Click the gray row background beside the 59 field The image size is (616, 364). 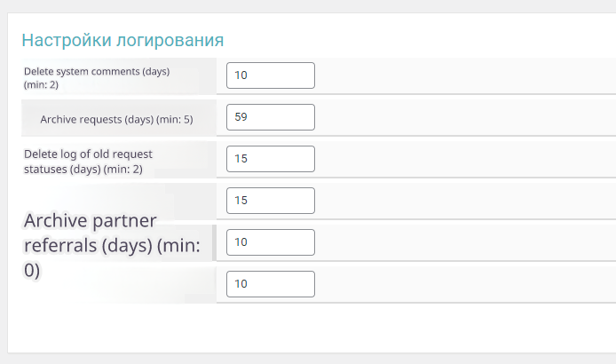(462, 117)
